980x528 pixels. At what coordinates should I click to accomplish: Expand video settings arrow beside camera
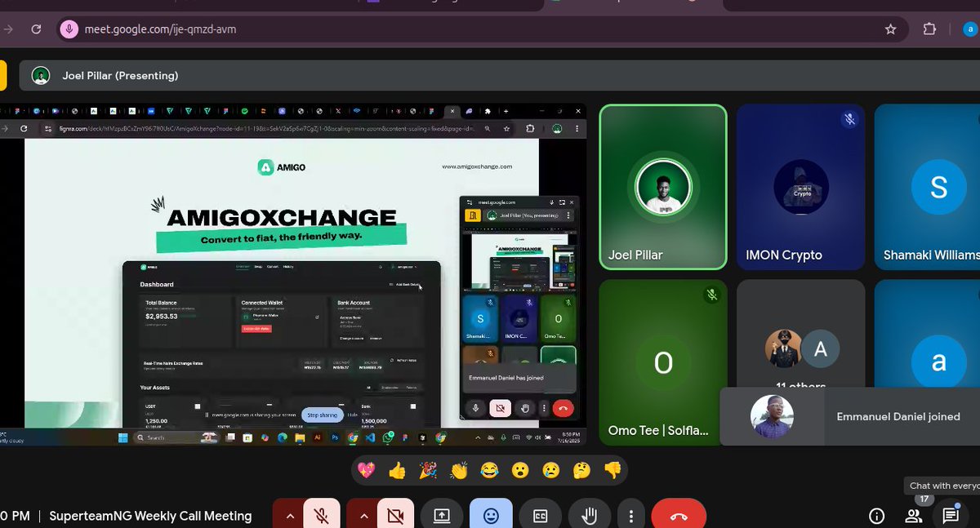(363, 516)
